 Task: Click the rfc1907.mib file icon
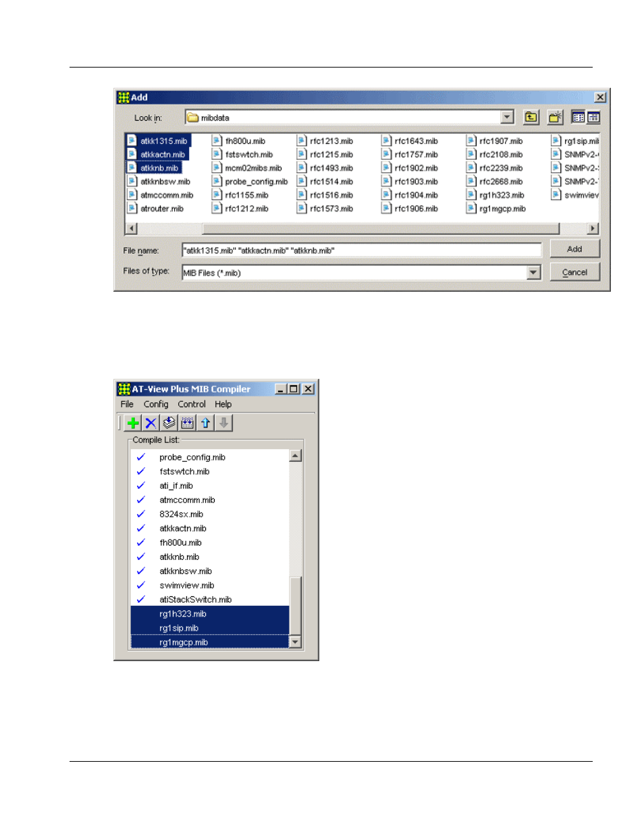coord(471,140)
